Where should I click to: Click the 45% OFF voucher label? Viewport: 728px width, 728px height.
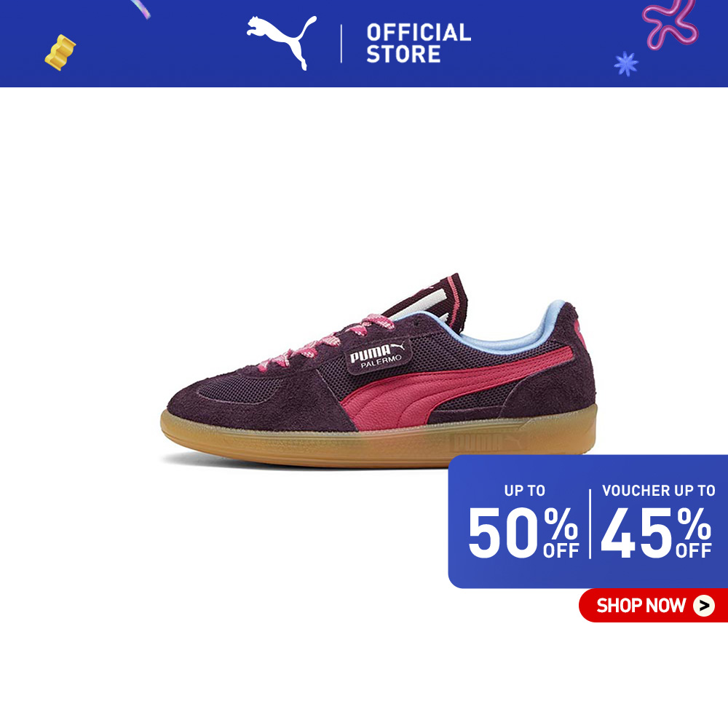click(x=656, y=532)
